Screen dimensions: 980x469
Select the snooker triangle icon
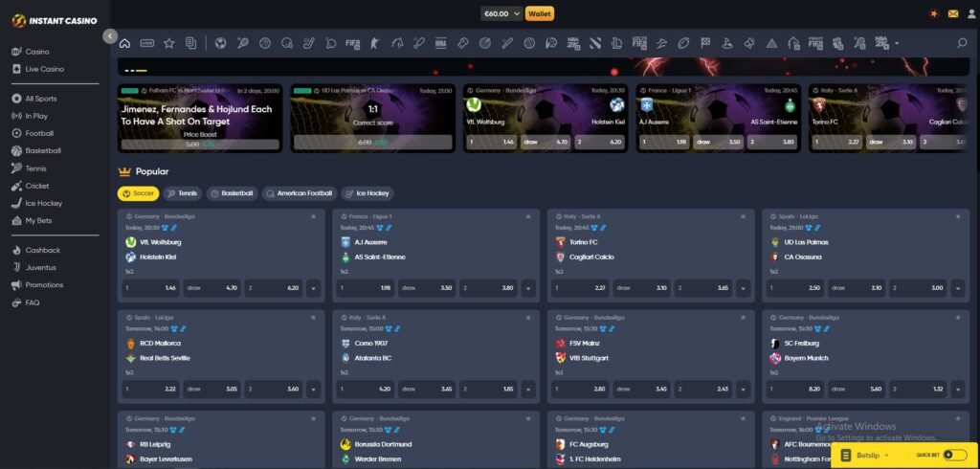tap(771, 43)
